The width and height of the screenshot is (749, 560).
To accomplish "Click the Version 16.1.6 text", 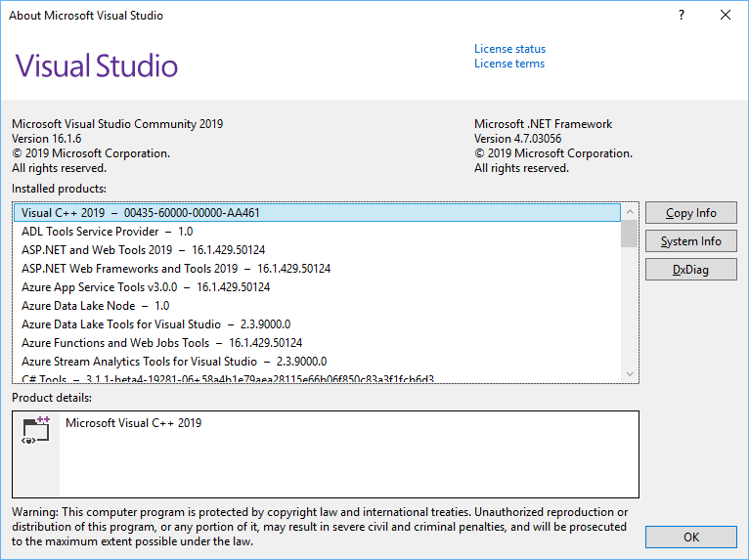I will tap(46, 139).
